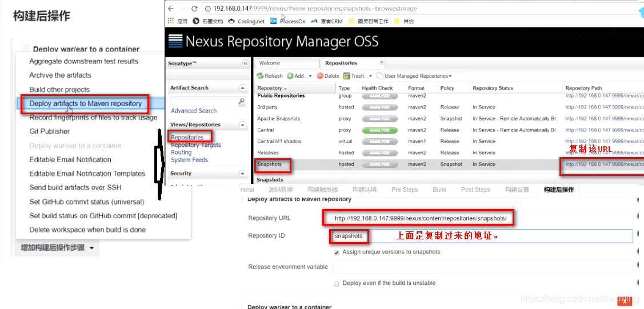Click the site info icon in address bar
The height and width of the screenshot is (309, 644).
pos(207,9)
